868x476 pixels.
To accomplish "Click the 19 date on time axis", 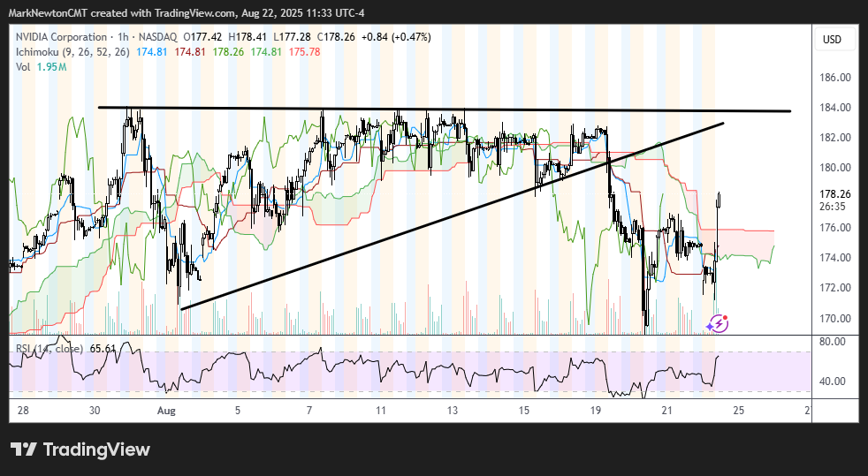I will [x=596, y=411].
